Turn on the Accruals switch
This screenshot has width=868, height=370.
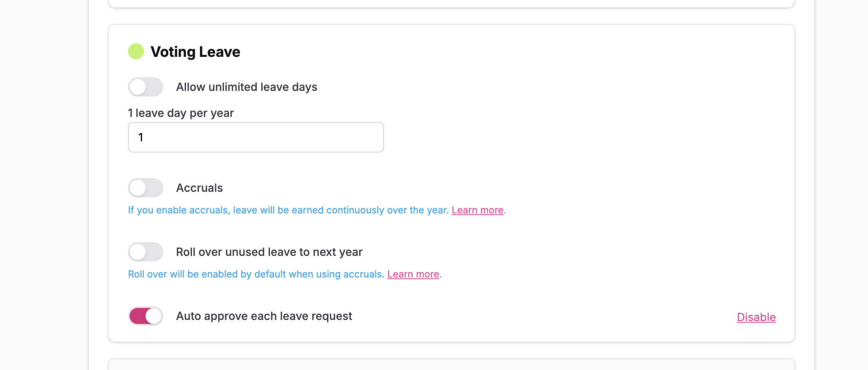point(146,188)
